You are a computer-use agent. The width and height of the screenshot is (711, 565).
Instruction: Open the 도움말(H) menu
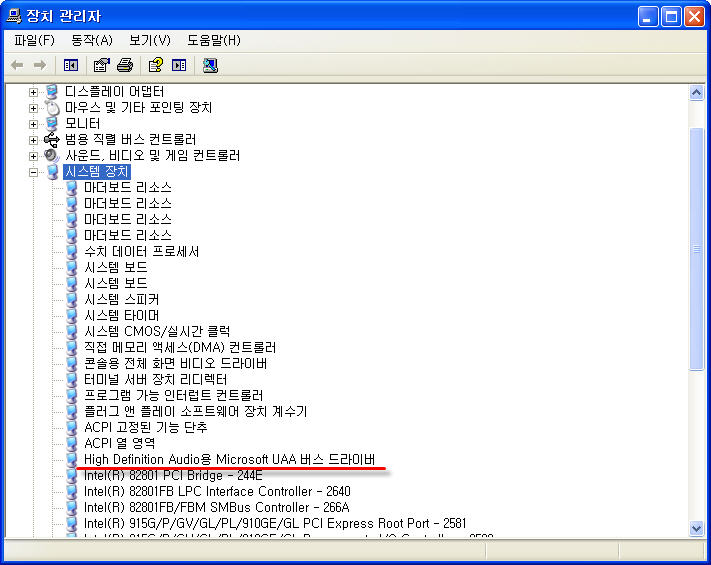(214, 40)
